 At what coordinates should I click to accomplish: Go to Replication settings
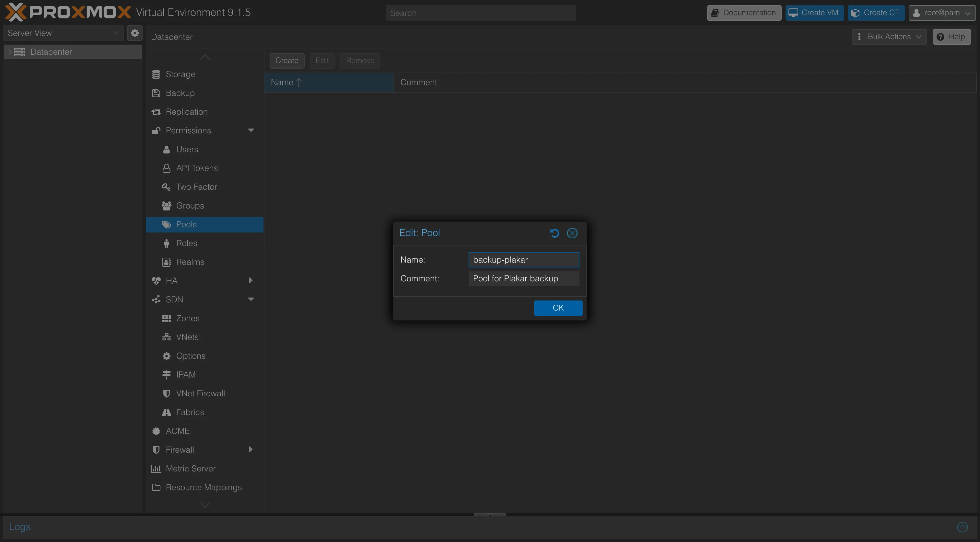coord(204,112)
